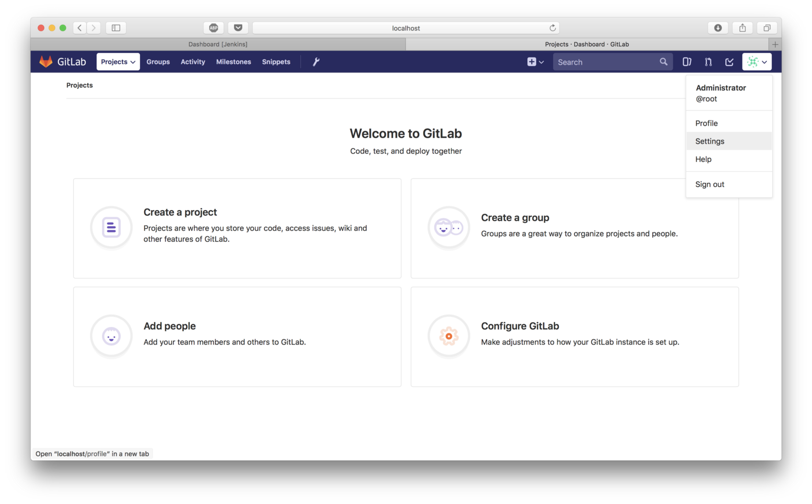
Task: Open the Issues icon in navbar
Action: point(687,62)
